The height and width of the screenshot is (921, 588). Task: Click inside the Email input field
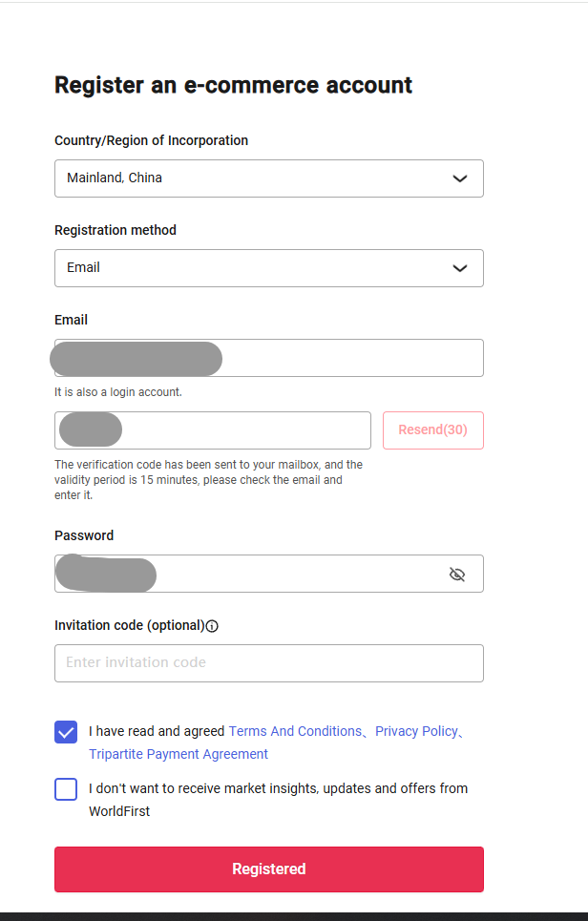(268, 358)
